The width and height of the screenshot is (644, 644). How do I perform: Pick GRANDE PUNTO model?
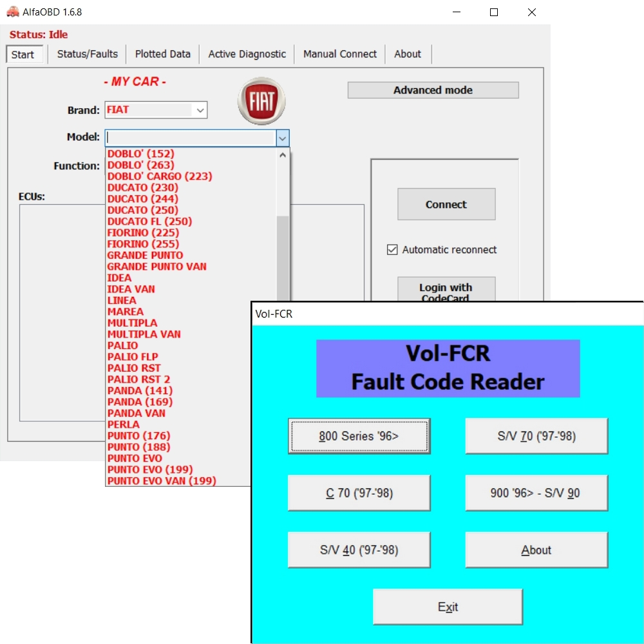[145, 255]
